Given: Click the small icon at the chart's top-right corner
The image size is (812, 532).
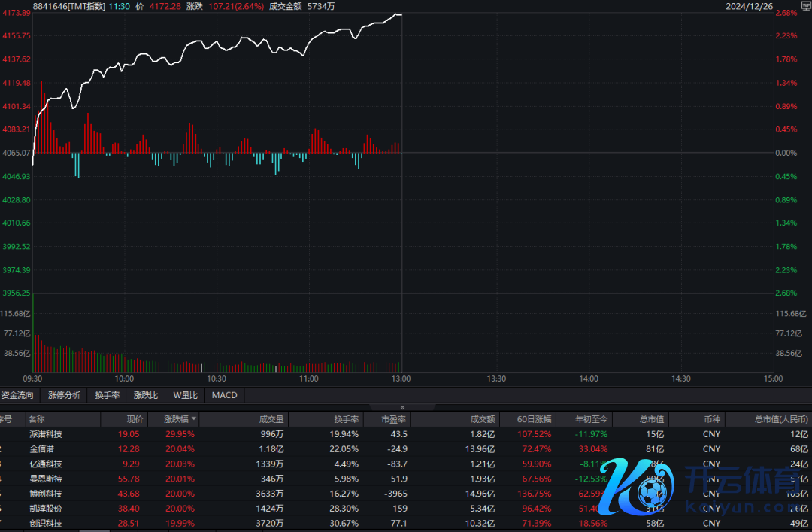Looking at the screenshot, I should (x=805, y=6).
